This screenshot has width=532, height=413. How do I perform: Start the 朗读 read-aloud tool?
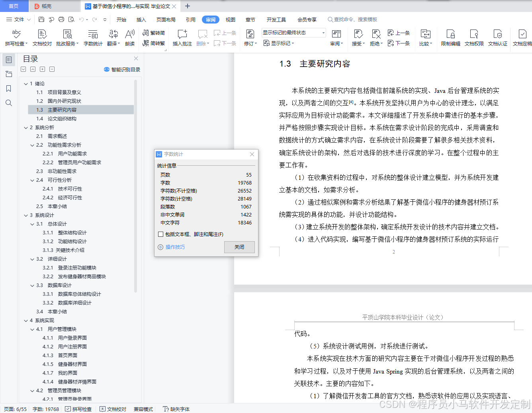coord(129,37)
